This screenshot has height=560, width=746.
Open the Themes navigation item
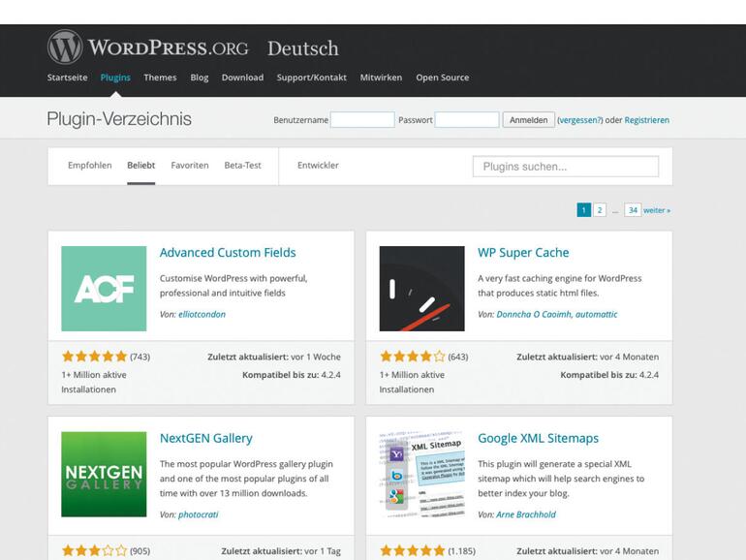coord(160,78)
